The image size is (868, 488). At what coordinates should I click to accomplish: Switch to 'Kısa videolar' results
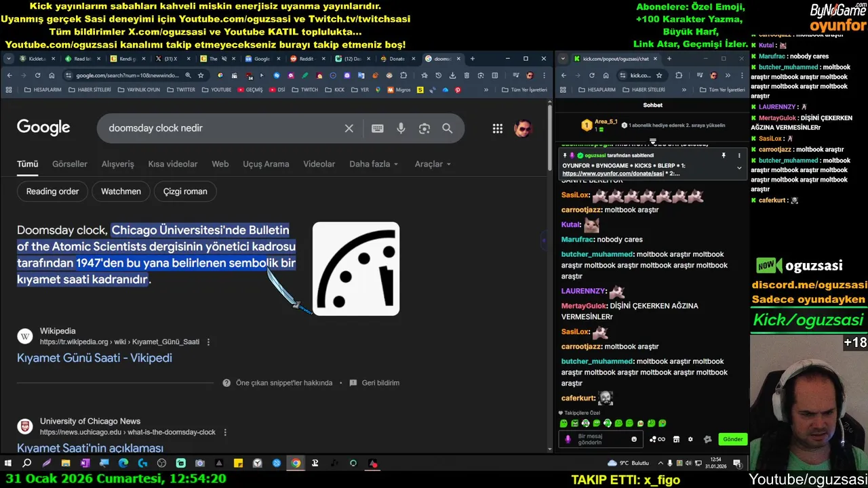(x=173, y=164)
